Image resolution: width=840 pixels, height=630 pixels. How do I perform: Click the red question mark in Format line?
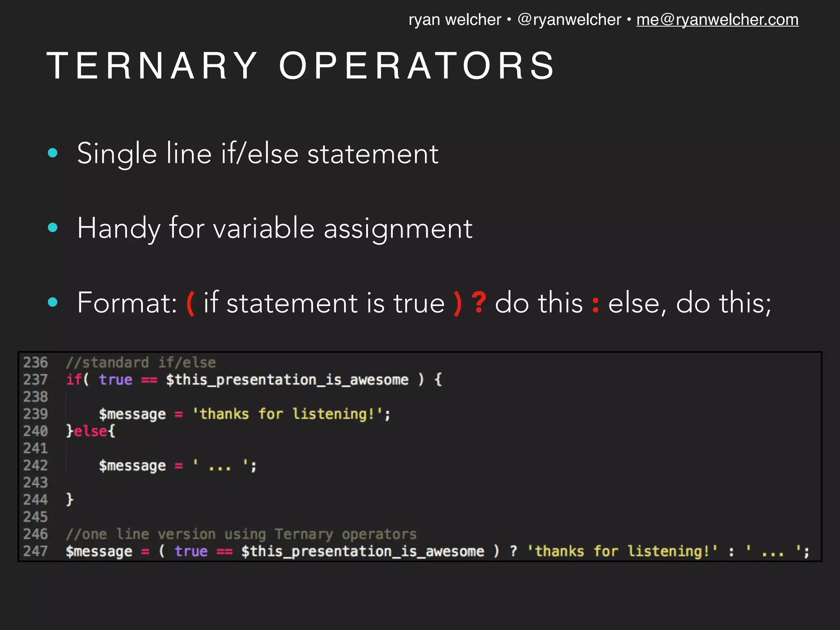tap(479, 302)
